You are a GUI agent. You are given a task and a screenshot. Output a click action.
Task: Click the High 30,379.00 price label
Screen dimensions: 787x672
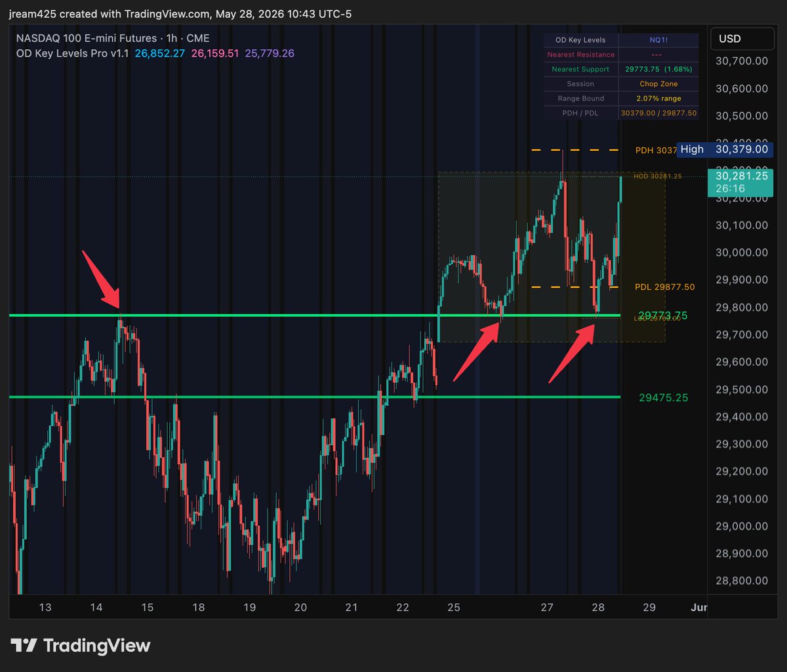click(724, 149)
